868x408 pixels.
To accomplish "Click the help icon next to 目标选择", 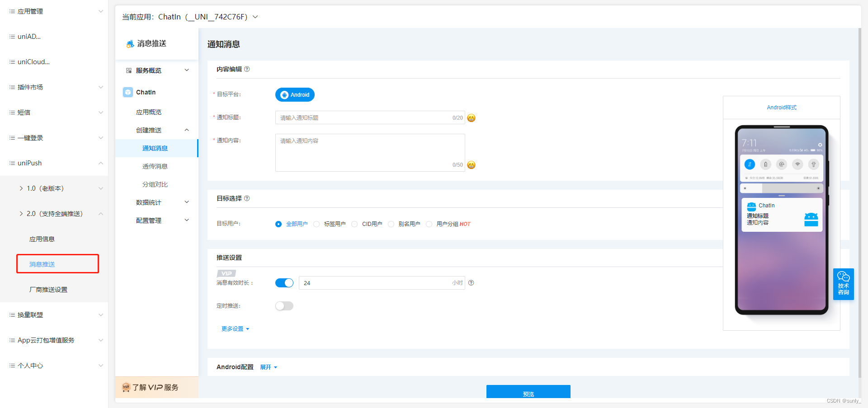I will 247,198.
